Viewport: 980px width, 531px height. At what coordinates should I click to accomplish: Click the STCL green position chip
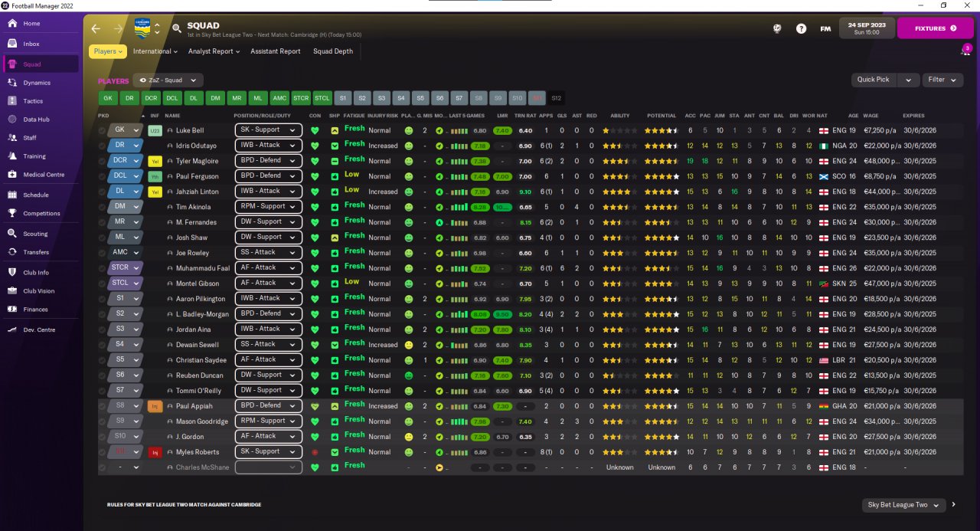click(x=322, y=98)
